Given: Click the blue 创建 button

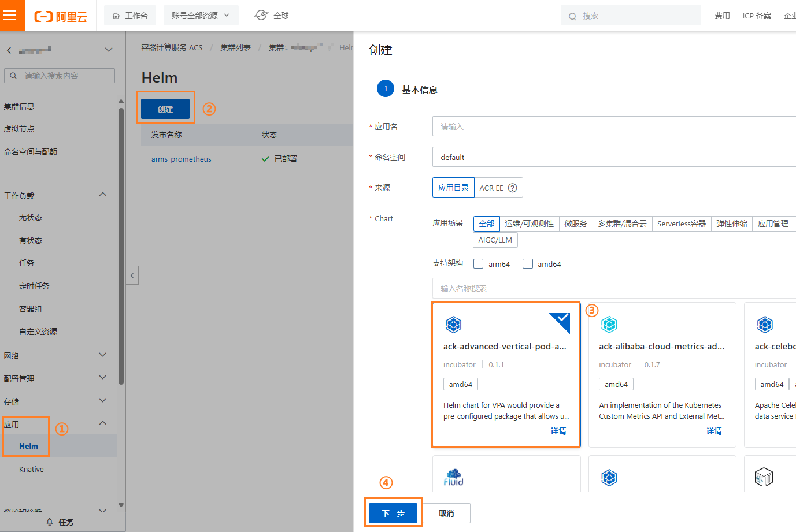Looking at the screenshot, I should 165,109.
